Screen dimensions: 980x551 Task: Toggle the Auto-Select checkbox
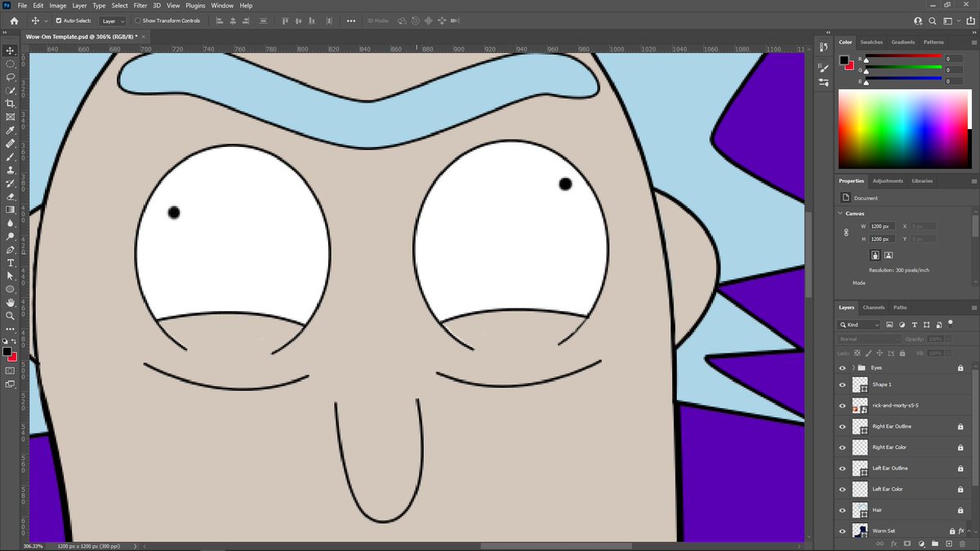pyautogui.click(x=58, y=20)
